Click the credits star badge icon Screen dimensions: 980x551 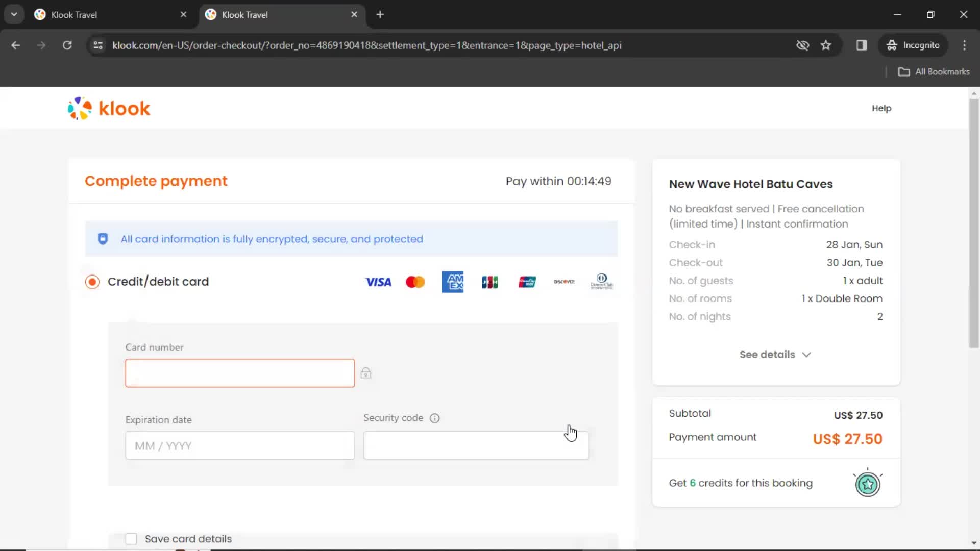tap(868, 484)
